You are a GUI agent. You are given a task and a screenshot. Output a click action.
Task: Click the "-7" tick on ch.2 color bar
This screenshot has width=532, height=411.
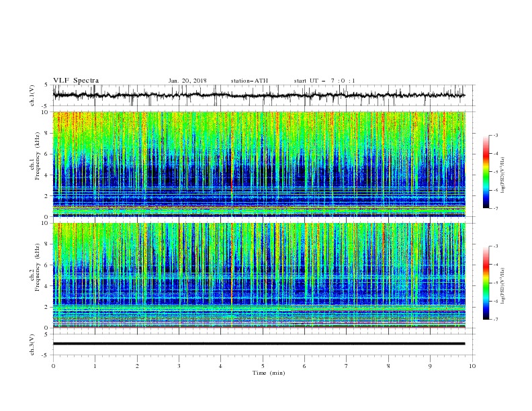click(x=495, y=319)
